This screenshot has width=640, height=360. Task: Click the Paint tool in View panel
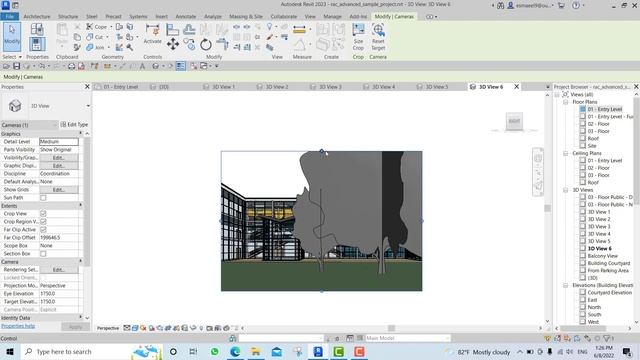tap(269, 37)
